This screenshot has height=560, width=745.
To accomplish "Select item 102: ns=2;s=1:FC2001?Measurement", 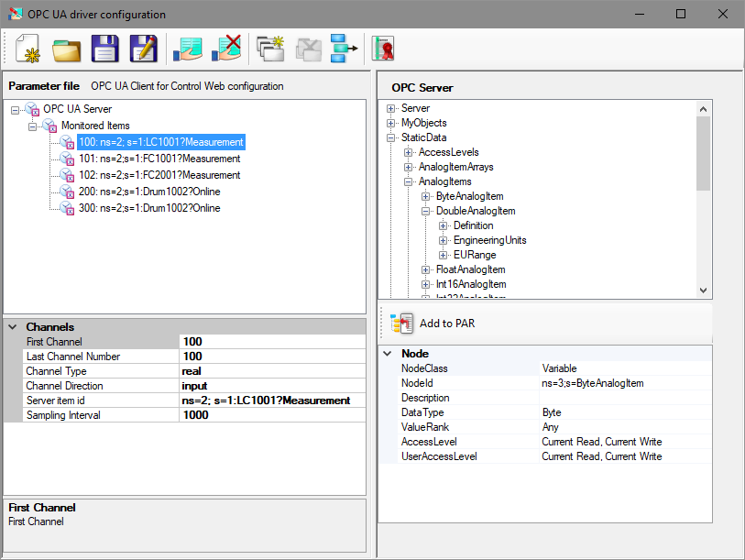I will tap(159, 175).
